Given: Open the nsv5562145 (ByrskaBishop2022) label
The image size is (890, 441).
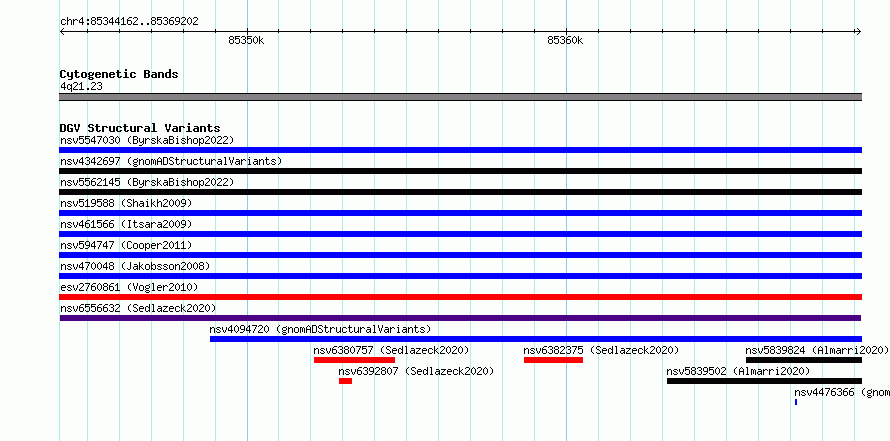Looking at the screenshot, I should click(147, 182).
